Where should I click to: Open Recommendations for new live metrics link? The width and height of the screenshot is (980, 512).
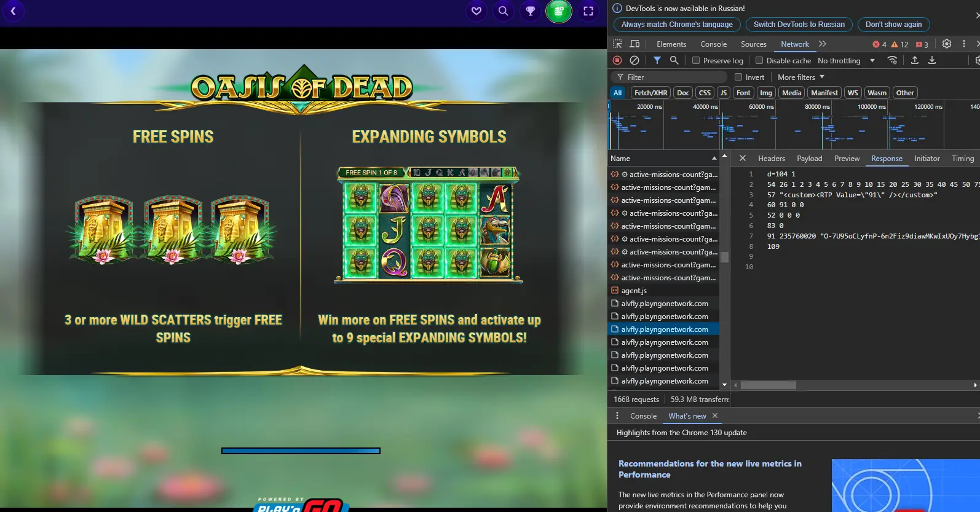(x=710, y=469)
